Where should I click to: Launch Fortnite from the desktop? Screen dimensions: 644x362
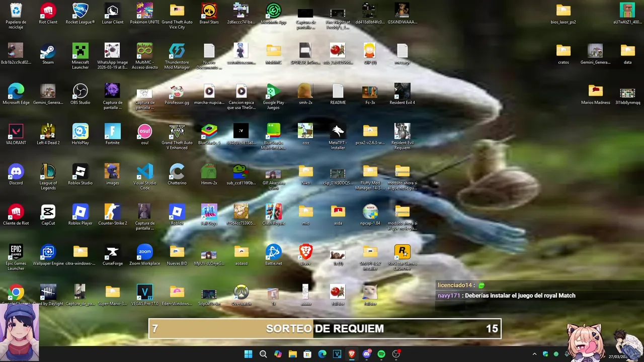[113, 134]
